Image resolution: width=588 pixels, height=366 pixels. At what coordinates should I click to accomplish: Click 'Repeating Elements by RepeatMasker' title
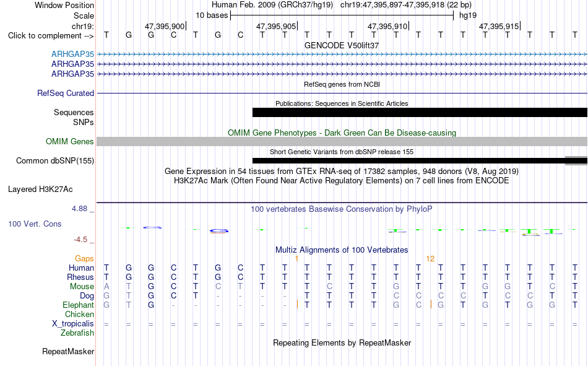tap(342, 342)
